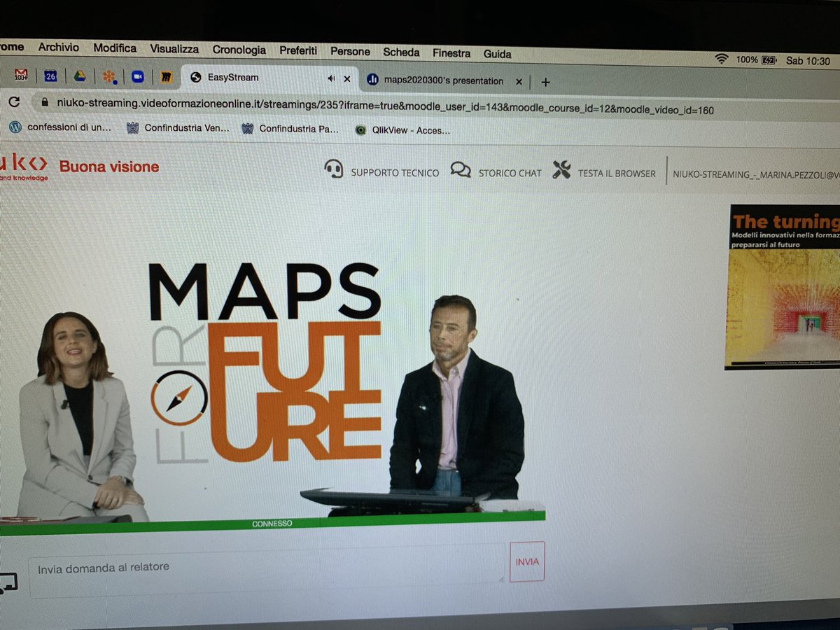The width and height of the screenshot is (840, 630).
Task: Open the confessioni di un... bookmark
Action: pos(60,127)
